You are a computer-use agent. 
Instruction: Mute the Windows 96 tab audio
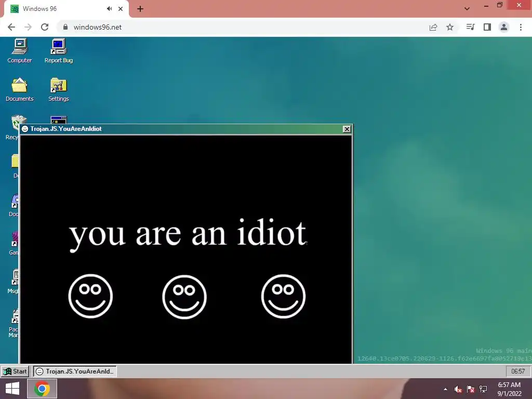[x=109, y=9]
